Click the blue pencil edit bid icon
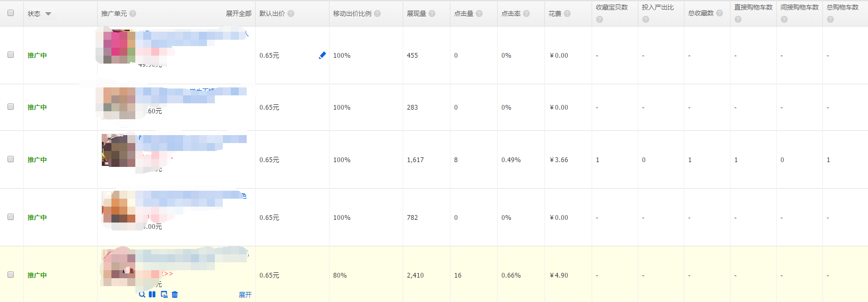The image size is (868, 302). coord(322,55)
